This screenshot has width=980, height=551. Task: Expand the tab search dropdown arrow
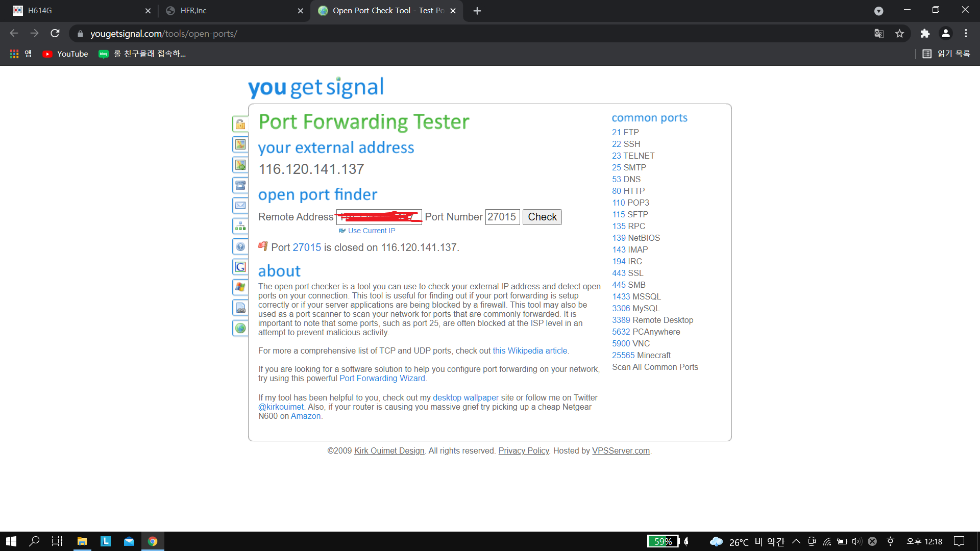pyautogui.click(x=878, y=11)
